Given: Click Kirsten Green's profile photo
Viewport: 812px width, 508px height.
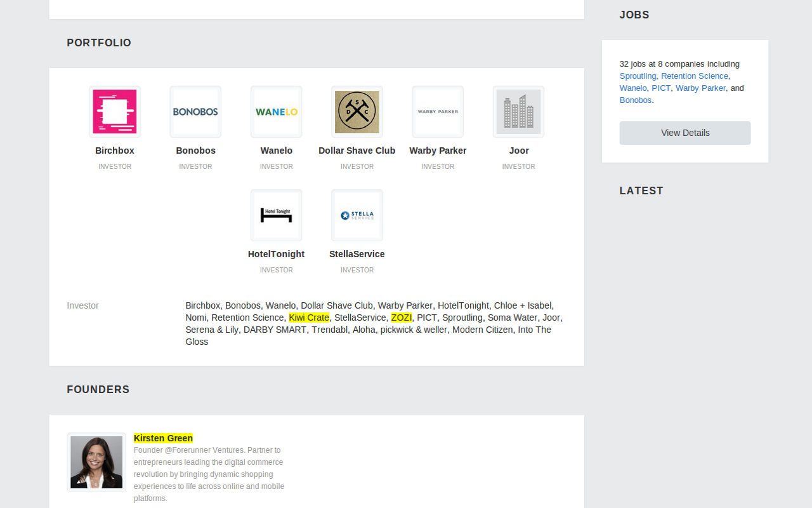Looking at the screenshot, I should tap(96, 462).
